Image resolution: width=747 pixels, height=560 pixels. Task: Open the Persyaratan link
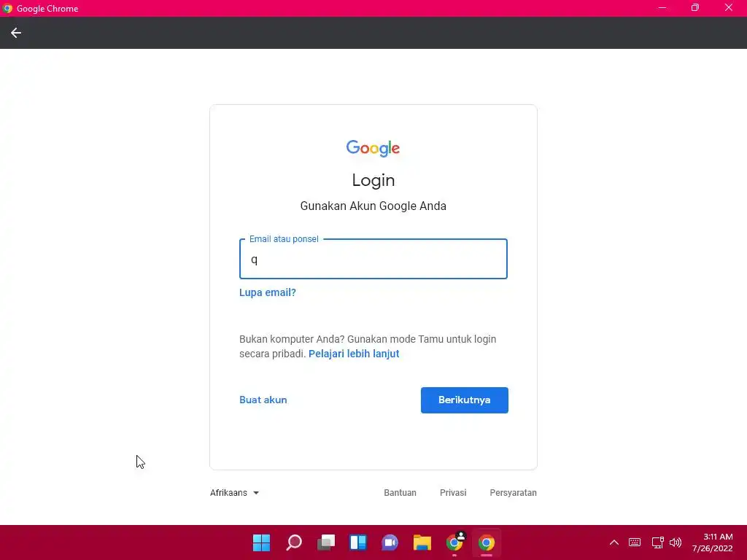513,493
